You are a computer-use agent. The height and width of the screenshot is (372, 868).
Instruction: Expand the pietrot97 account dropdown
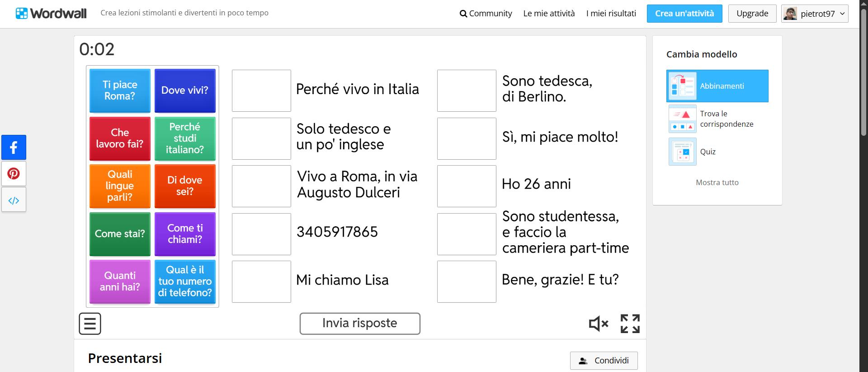(815, 14)
